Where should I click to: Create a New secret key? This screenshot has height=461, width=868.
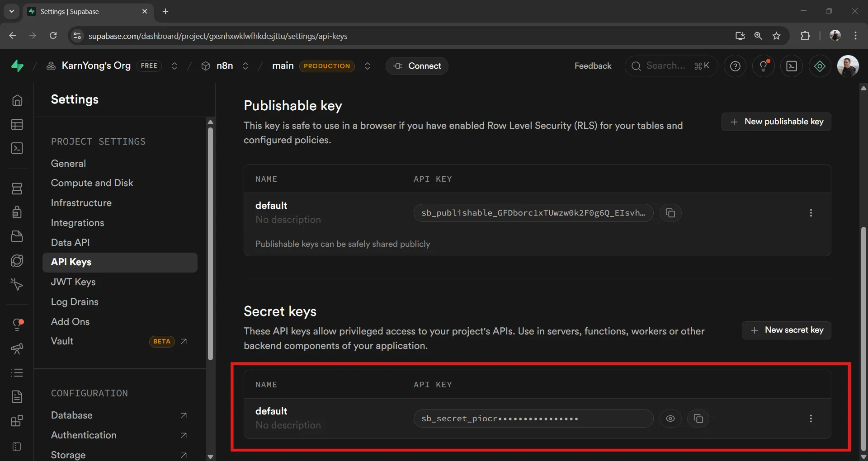[786, 330]
